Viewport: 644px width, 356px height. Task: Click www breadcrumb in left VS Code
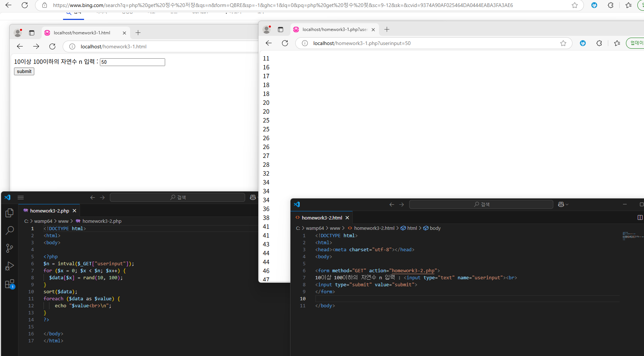pos(63,221)
